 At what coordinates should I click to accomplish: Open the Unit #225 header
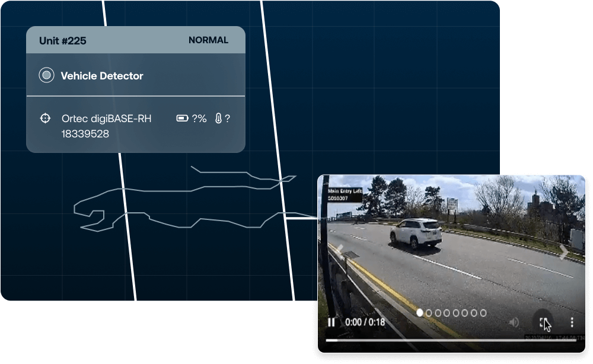pyautogui.click(x=62, y=40)
